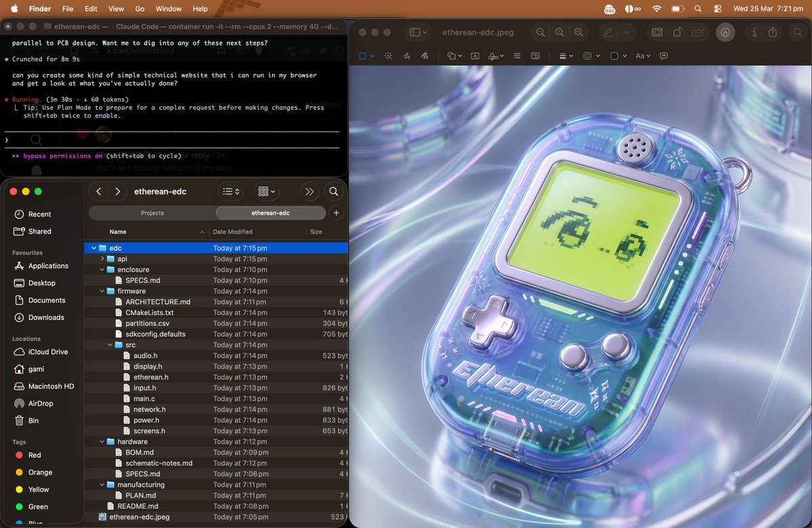Open the Window menu
This screenshot has width=812, height=528.
[169, 9]
